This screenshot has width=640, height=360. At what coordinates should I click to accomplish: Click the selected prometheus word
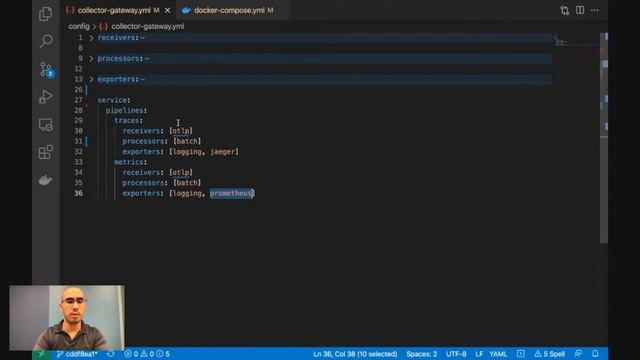231,193
